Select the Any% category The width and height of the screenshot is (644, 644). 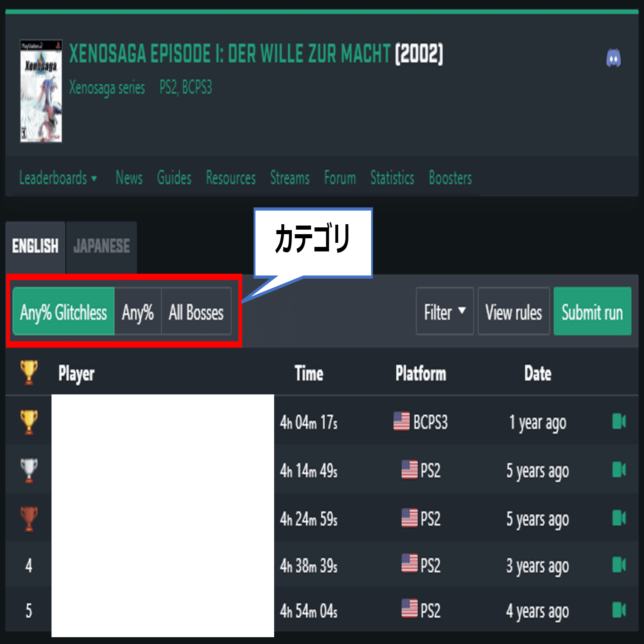point(138,312)
